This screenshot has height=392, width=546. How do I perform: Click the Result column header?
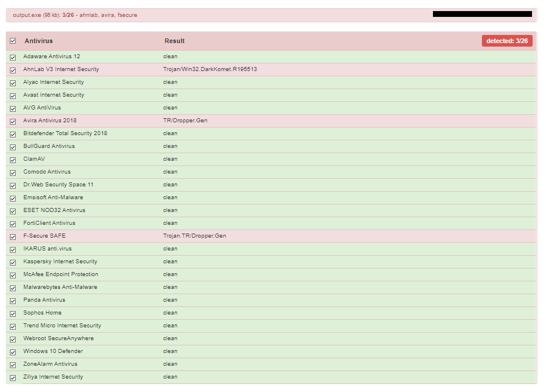point(174,41)
